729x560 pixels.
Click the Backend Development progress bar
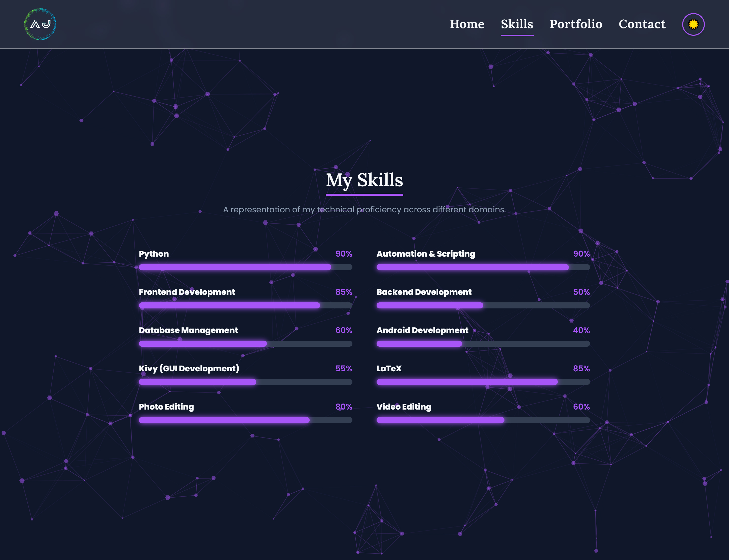click(x=483, y=305)
